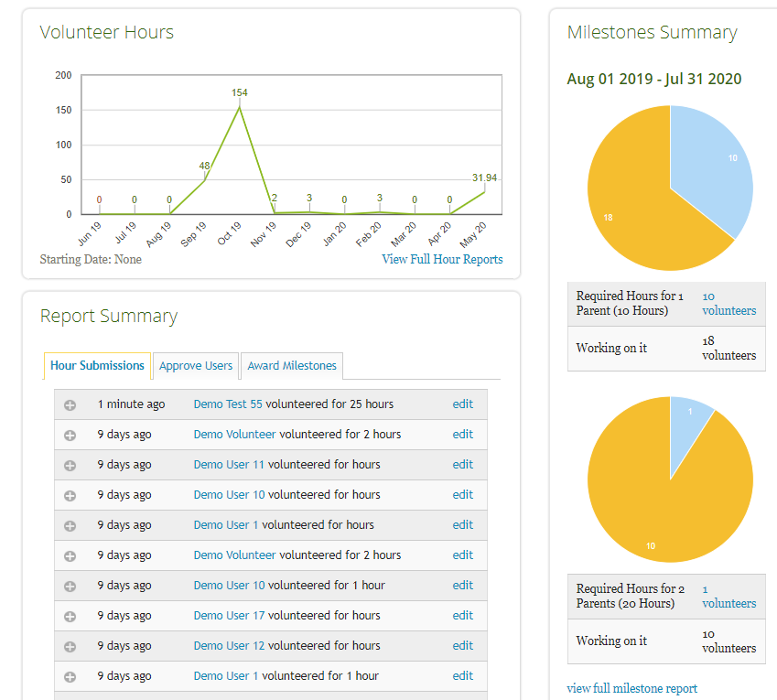
Task: Edit the Demo User 12 submission
Action: point(462,646)
